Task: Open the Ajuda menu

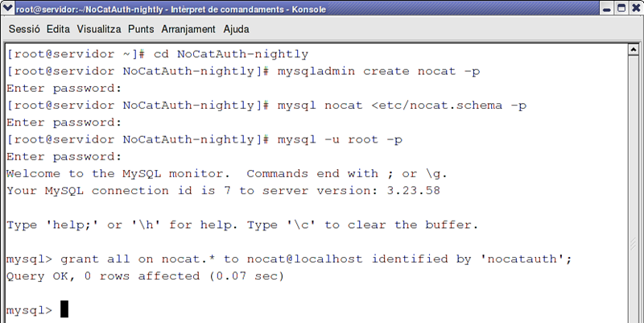Action: [236, 29]
